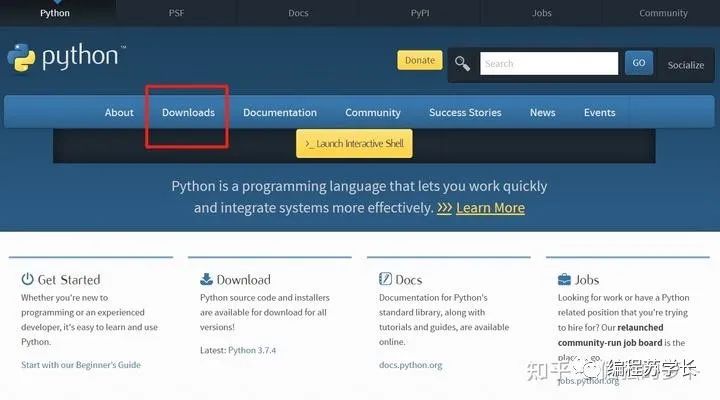Click the Get Started power icon

tap(28, 279)
